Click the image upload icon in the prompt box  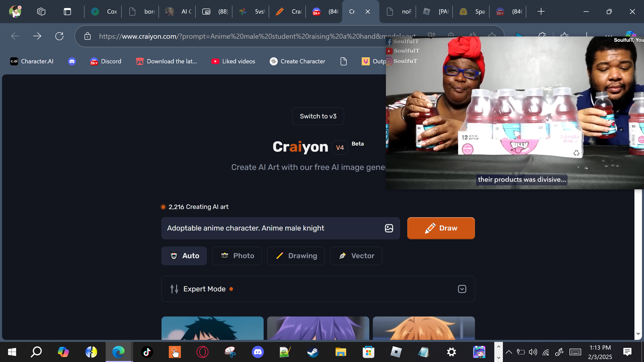(389, 228)
